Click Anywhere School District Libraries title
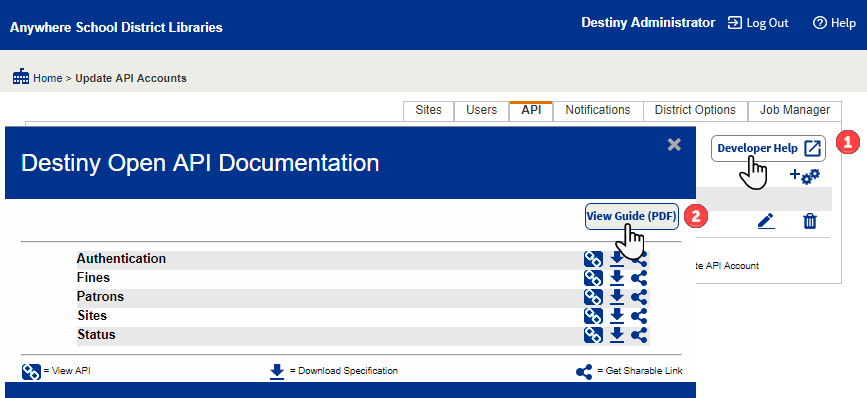Image resolution: width=867 pixels, height=398 pixels. coord(116,27)
